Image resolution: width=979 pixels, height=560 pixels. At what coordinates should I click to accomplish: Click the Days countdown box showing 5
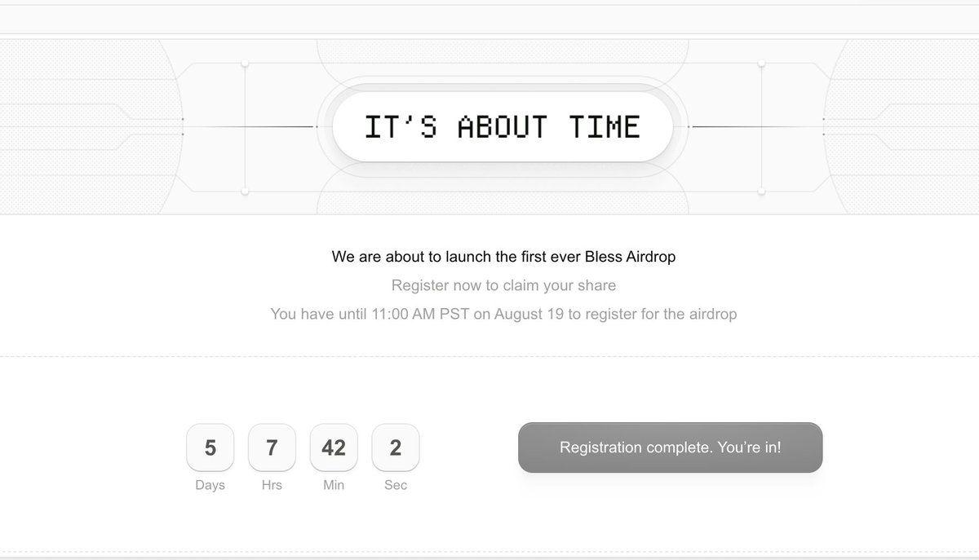210,448
